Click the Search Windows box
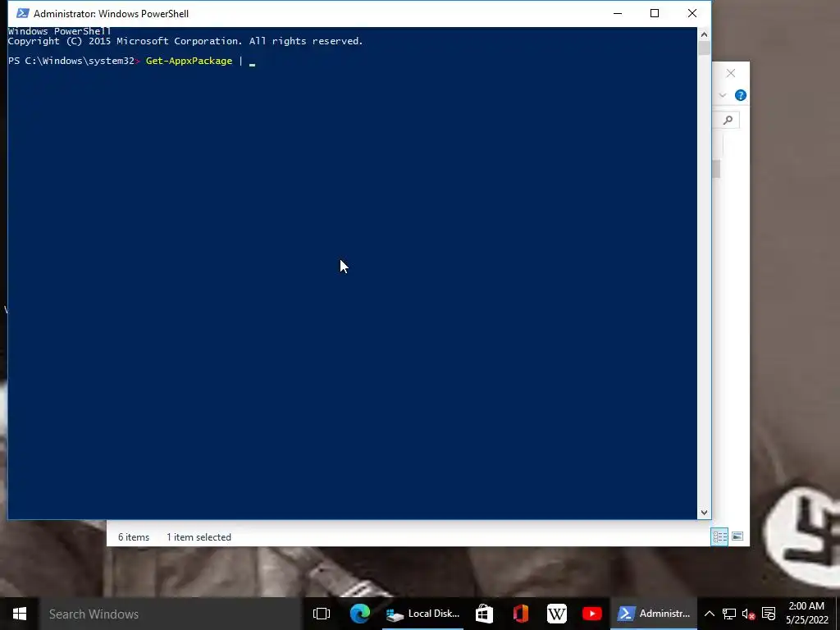Image resolution: width=840 pixels, height=630 pixels. [171, 614]
